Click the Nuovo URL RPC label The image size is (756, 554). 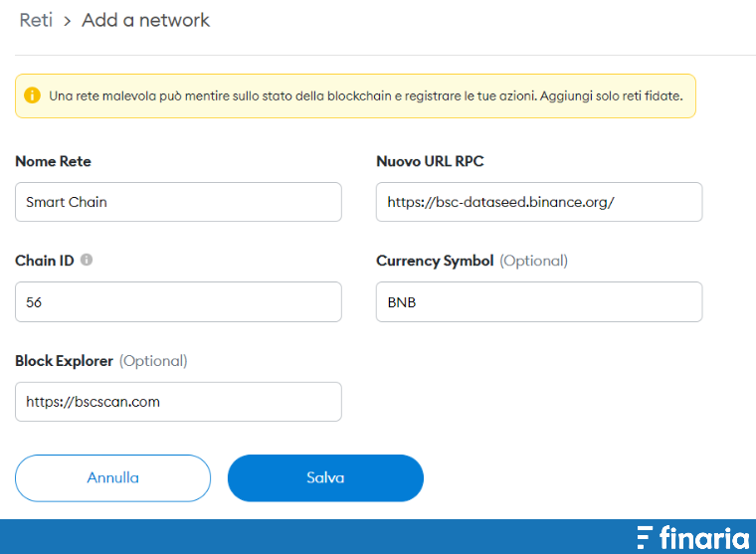click(x=430, y=161)
